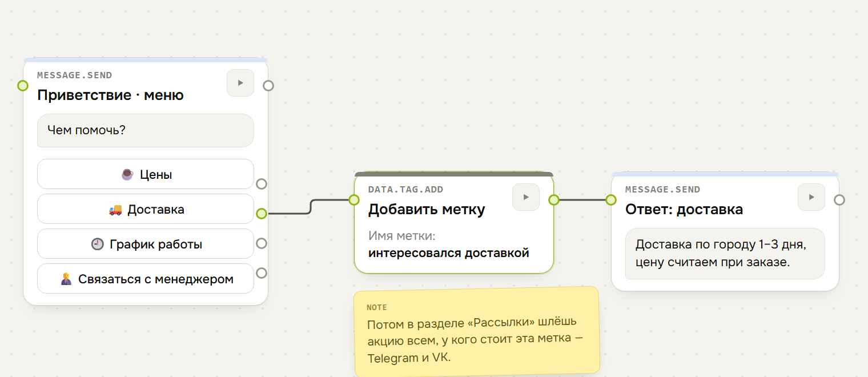The width and height of the screenshot is (868, 377).
Task: Run the Приветствие · меню node play button
Action: [240, 83]
